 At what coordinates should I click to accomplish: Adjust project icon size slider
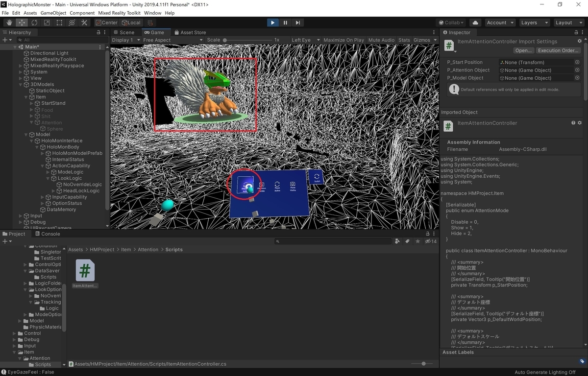point(423,364)
